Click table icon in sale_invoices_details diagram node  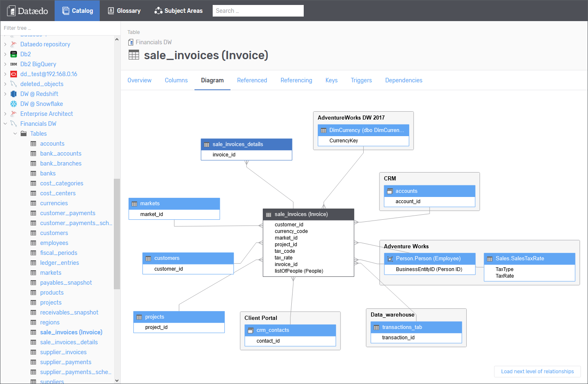click(206, 145)
